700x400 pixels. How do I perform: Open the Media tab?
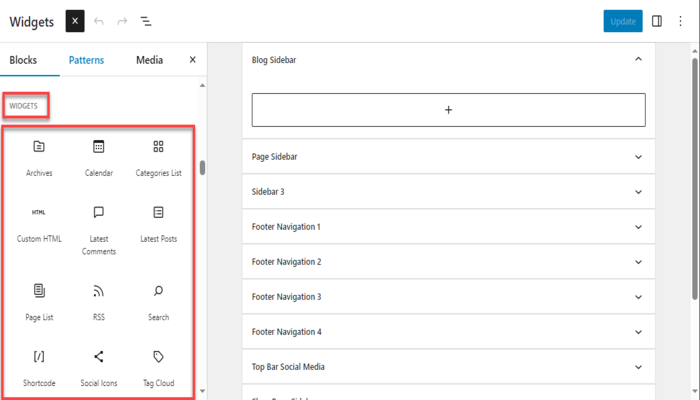pyautogui.click(x=149, y=60)
